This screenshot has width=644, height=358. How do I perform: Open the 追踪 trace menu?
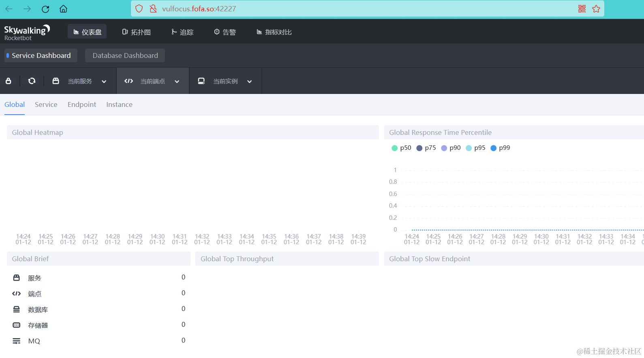click(182, 32)
